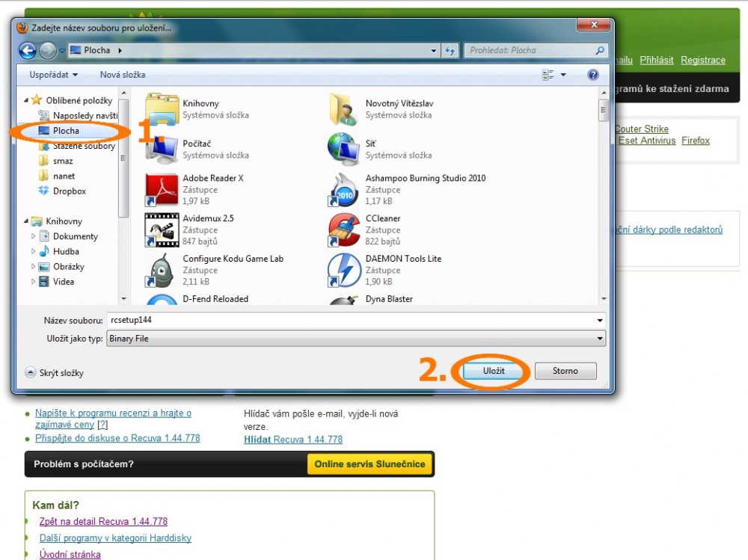Click the Ashampoo Burning Studio 2010 icon
The width and height of the screenshot is (748, 560).
343,190
